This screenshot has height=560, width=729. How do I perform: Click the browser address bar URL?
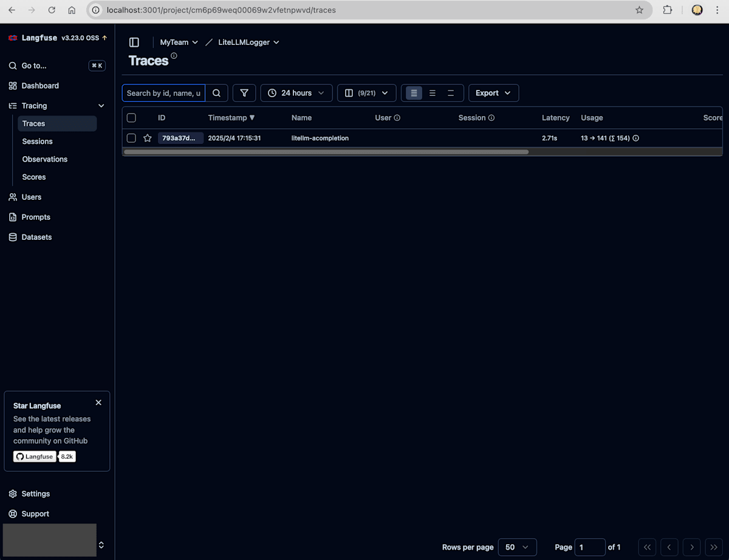(x=221, y=10)
